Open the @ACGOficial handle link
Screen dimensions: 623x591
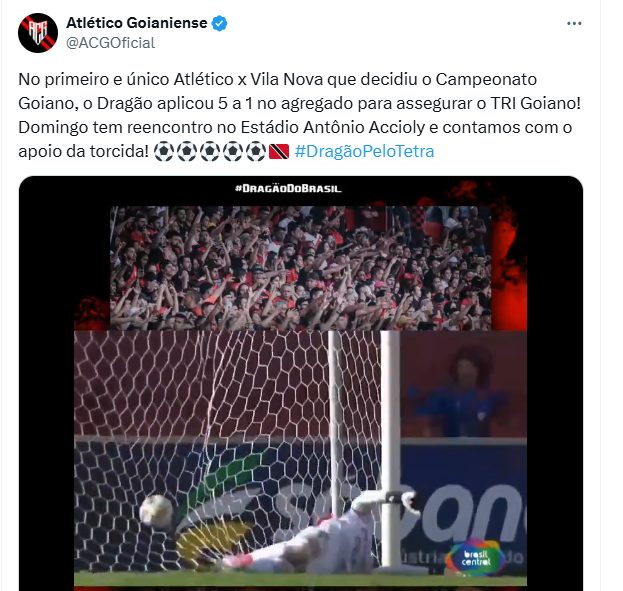point(110,43)
